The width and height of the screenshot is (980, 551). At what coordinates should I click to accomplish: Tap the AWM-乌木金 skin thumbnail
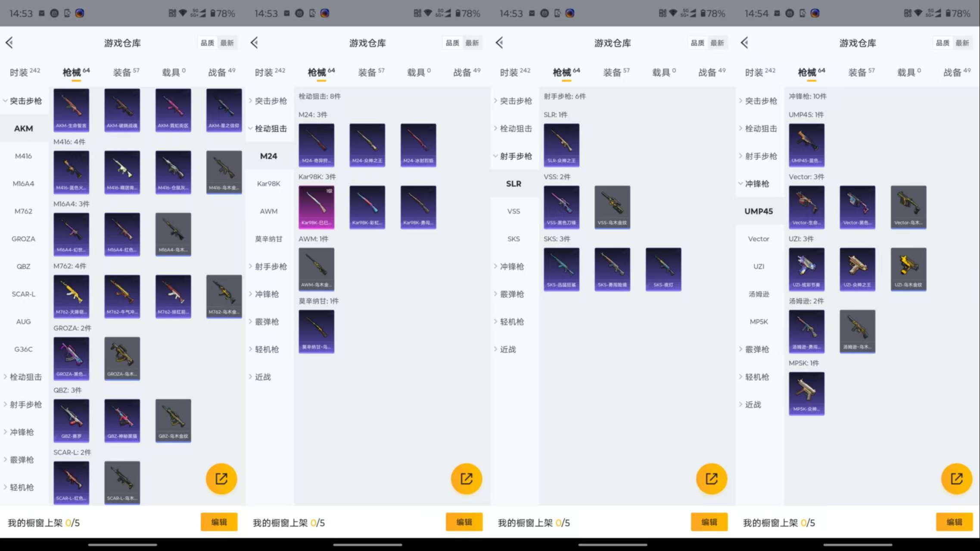[316, 269]
